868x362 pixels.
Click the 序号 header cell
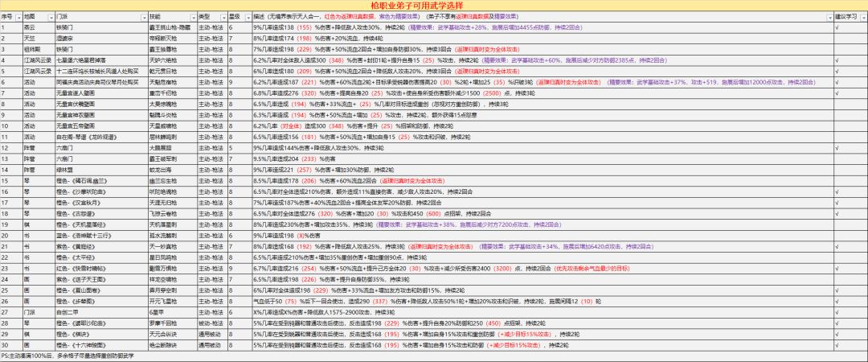click(11, 17)
